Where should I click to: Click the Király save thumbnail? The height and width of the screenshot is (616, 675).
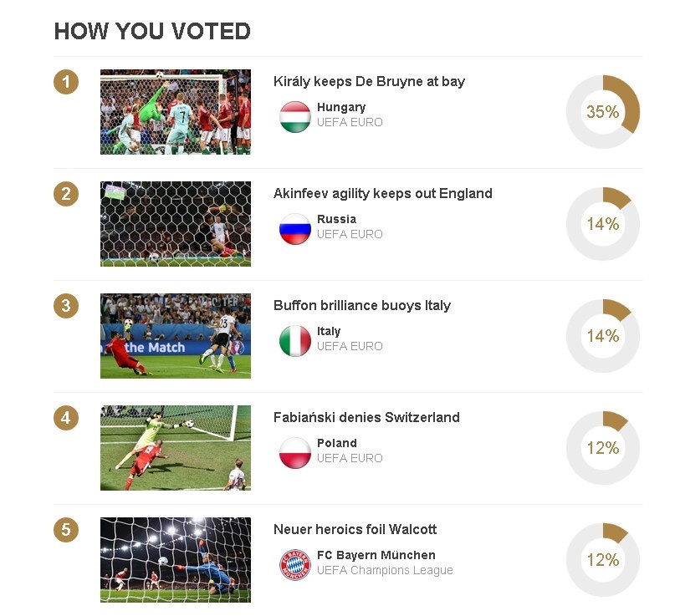pos(176,112)
